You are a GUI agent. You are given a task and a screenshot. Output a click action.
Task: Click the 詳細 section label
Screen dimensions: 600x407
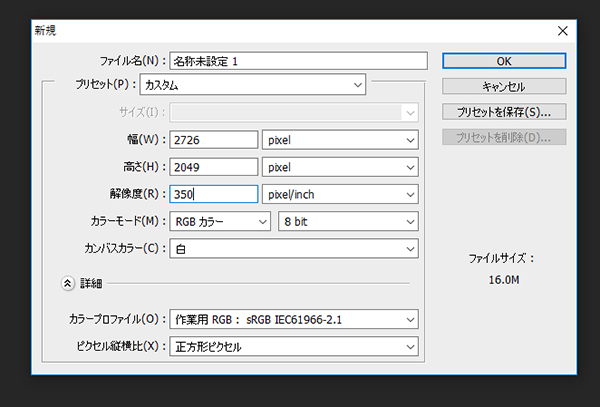pos(91,283)
